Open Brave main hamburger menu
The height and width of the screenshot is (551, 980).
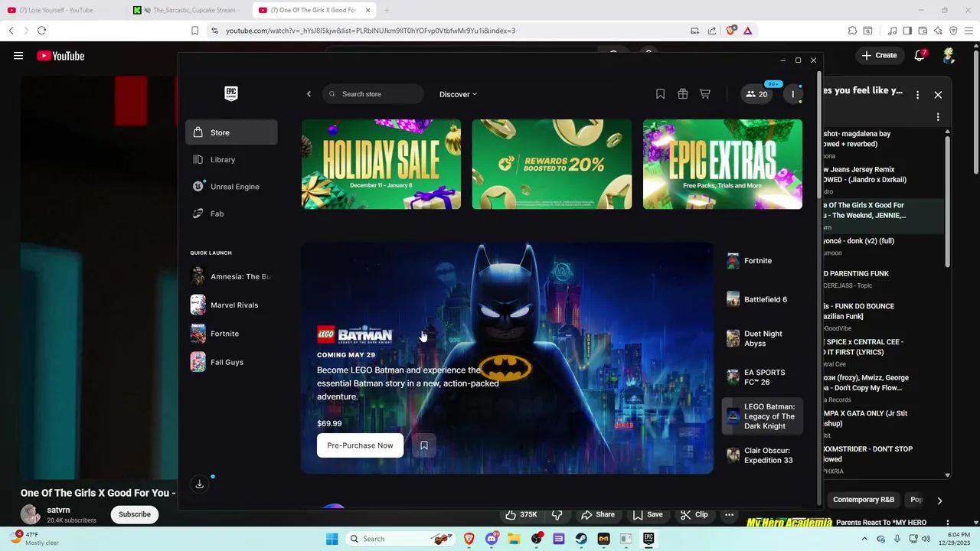[x=969, y=31]
